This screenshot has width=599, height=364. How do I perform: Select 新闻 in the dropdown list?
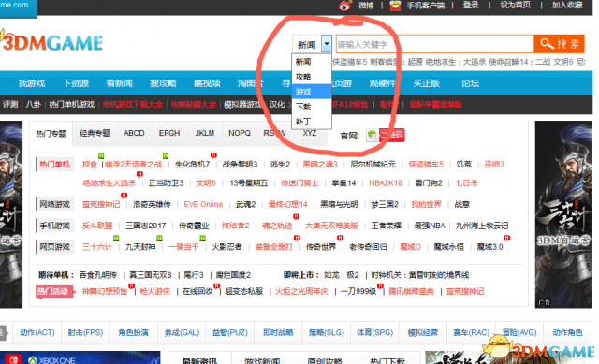pyautogui.click(x=312, y=62)
